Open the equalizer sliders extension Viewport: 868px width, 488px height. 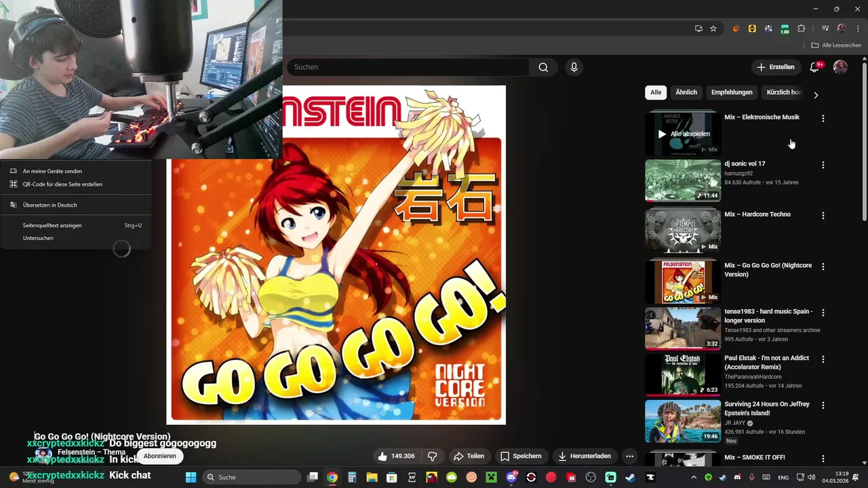click(x=768, y=28)
